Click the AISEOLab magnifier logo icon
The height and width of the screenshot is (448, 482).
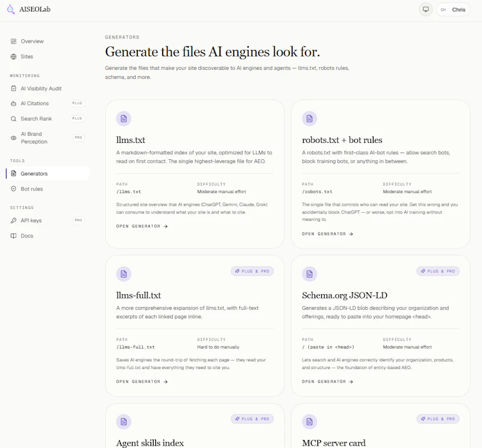coord(11,9)
